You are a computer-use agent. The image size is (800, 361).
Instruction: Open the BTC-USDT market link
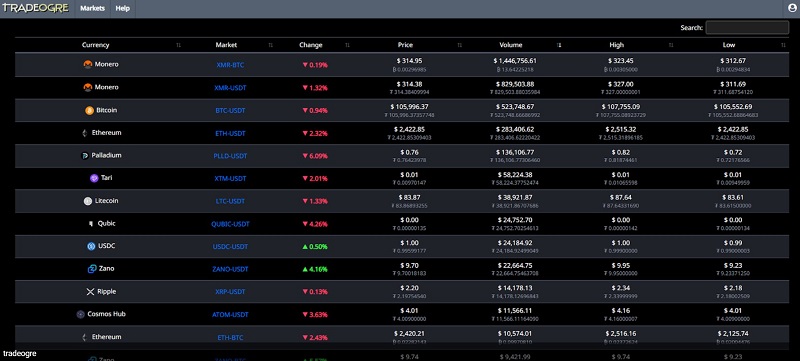click(x=230, y=111)
